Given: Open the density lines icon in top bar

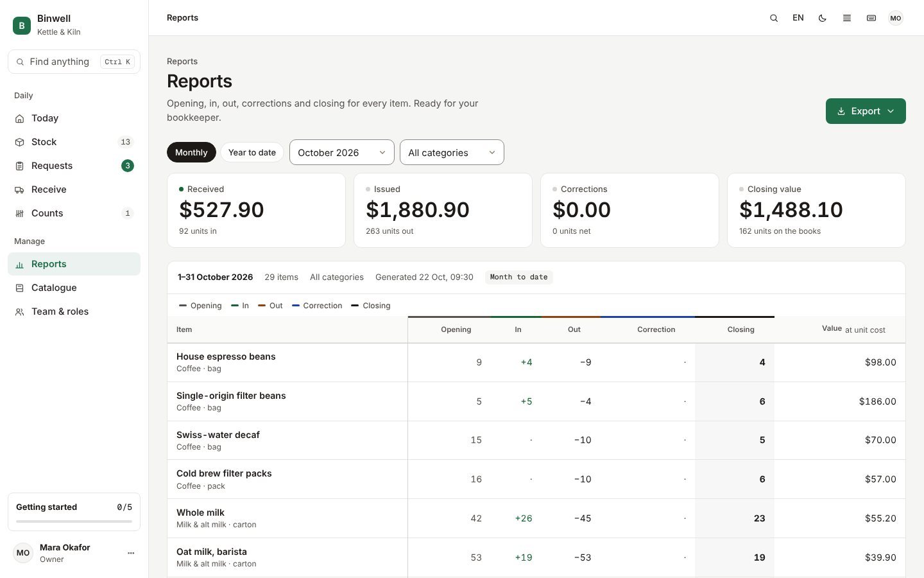Looking at the screenshot, I should click(x=847, y=18).
